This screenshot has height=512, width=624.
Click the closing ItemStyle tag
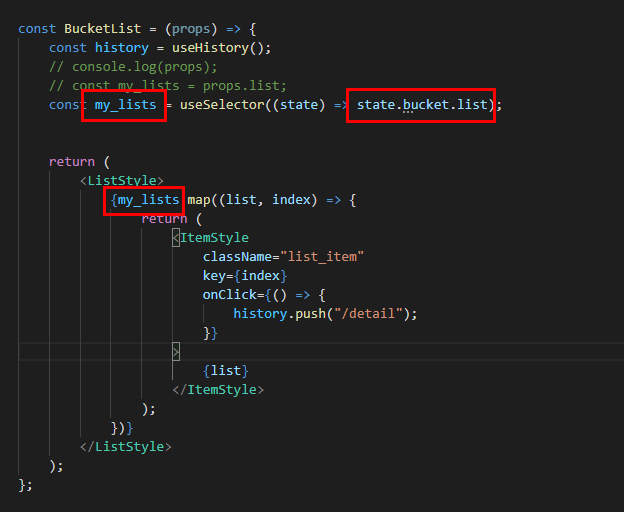[218, 390]
